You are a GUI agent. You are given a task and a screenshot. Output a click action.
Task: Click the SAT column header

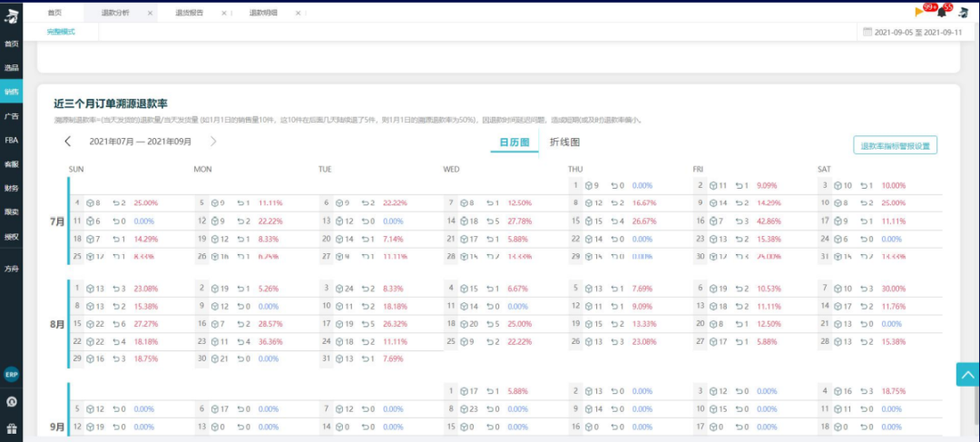(x=824, y=170)
